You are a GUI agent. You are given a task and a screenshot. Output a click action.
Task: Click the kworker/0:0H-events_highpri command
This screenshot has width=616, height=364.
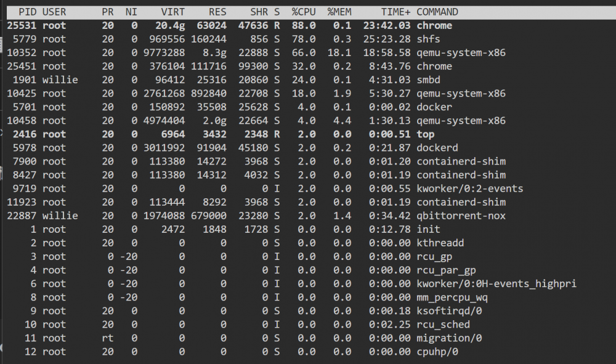(x=496, y=284)
